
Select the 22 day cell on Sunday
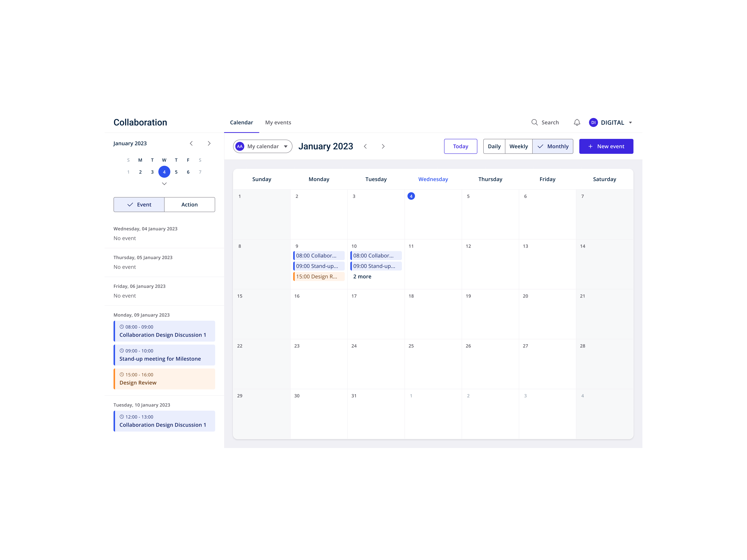262,364
